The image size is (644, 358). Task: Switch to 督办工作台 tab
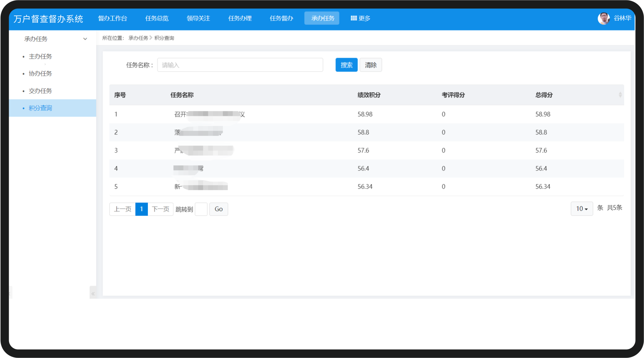point(112,18)
